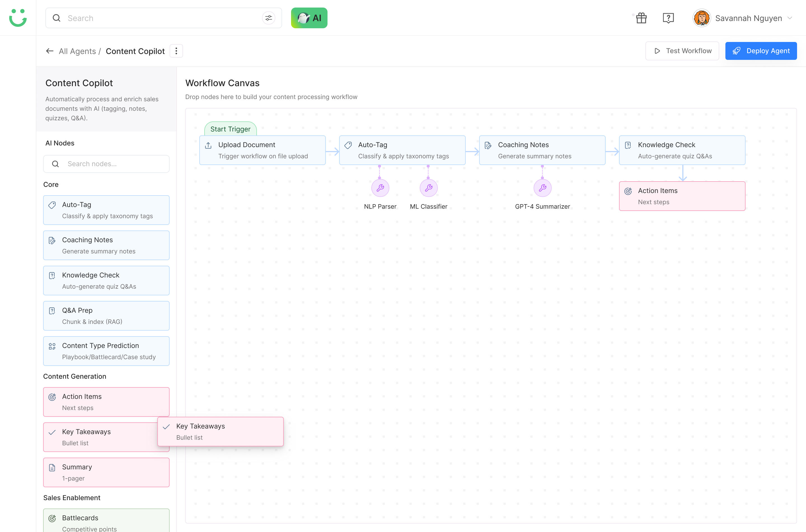Open the gift rewards icon
This screenshot has width=806, height=532.
641,18
